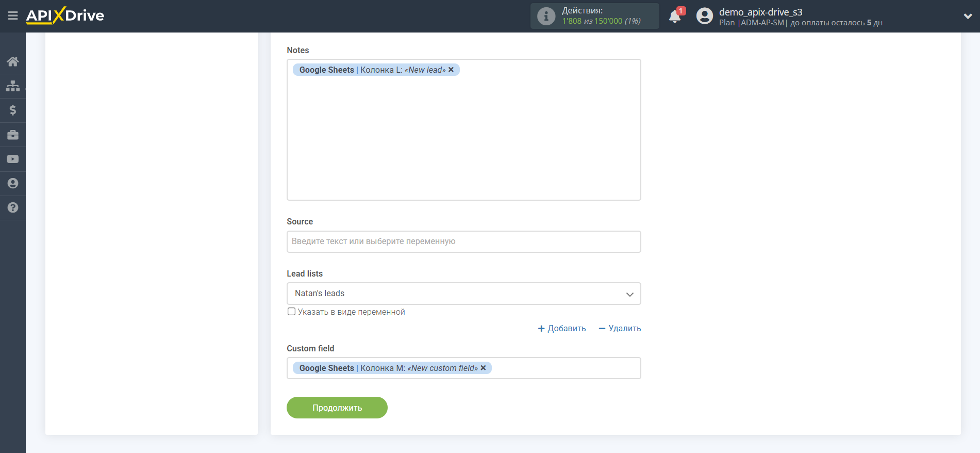The height and width of the screenshot is (453, 980).
Task: Open the user profile icon in sidebar
Action: tap(13, 184)
